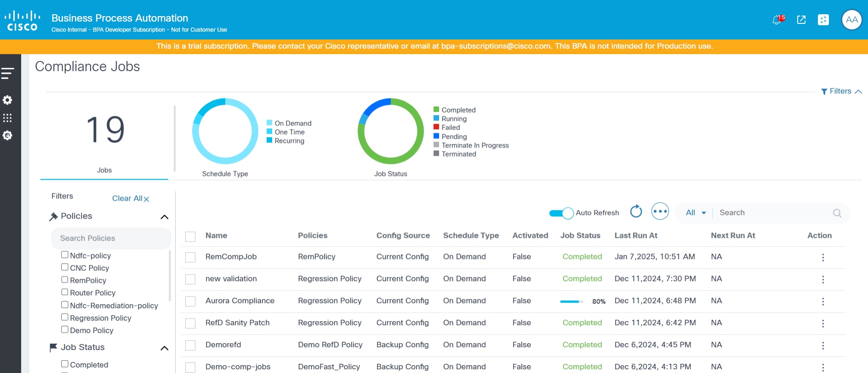This screenshot has height=373, width=868.
Task: Click the Completed legend green swatch
Action: [436, 109]
